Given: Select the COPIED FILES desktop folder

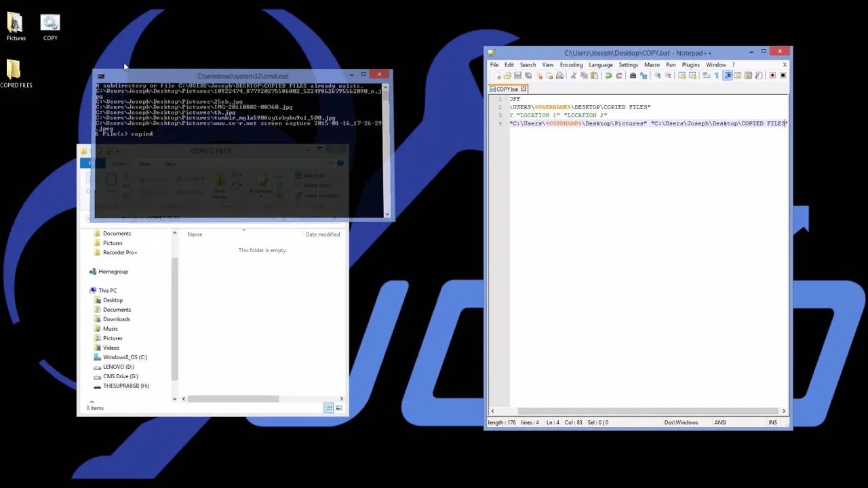Looking at the screenshot, I should click(16, 74).
